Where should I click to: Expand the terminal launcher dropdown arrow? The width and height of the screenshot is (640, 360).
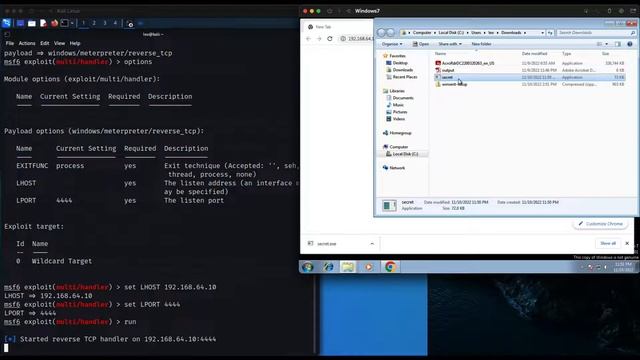point(72,23)
